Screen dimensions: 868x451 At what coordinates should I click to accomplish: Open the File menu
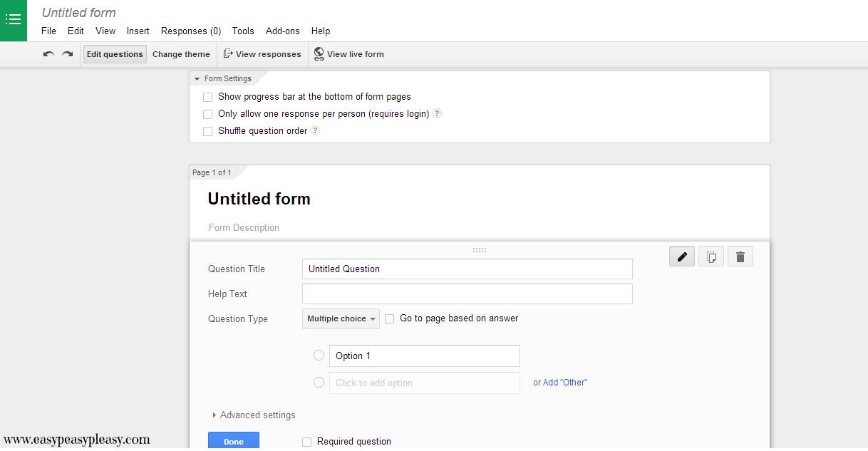pos(48,31)
